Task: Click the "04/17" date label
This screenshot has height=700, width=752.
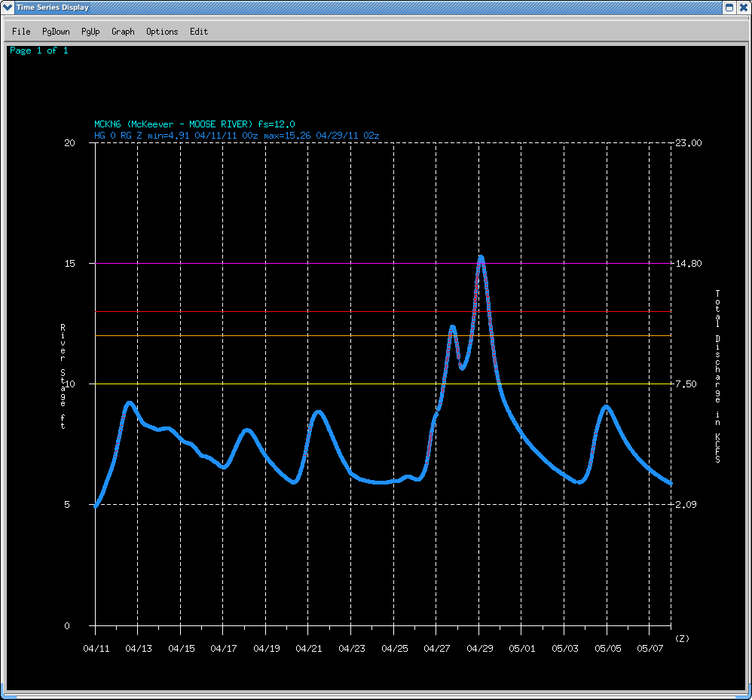Action: pos(224,649)
